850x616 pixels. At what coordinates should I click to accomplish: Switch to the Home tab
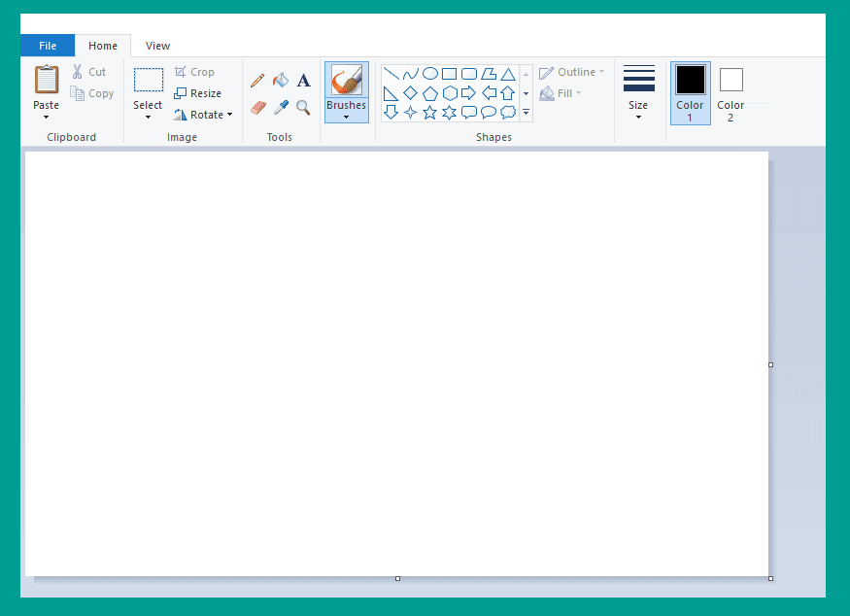pos(103,46)
